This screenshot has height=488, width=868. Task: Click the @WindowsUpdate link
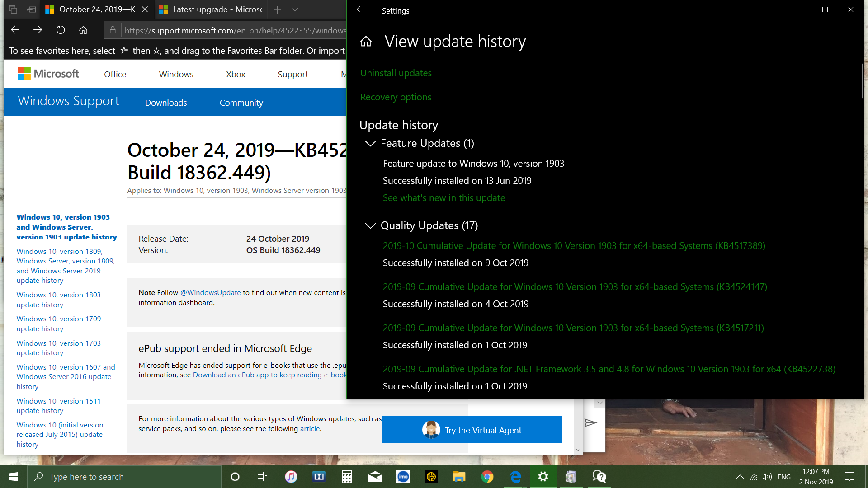point(210,292)
